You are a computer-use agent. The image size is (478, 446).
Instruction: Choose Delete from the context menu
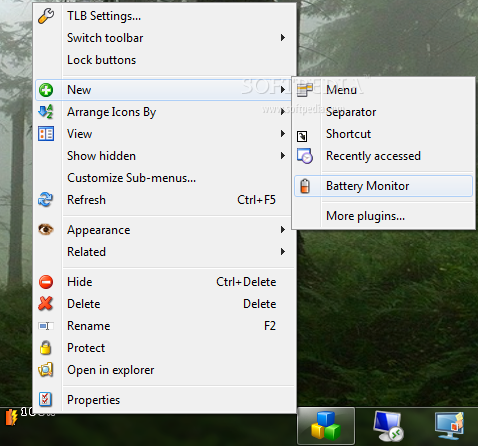click(x=165, y=304)
